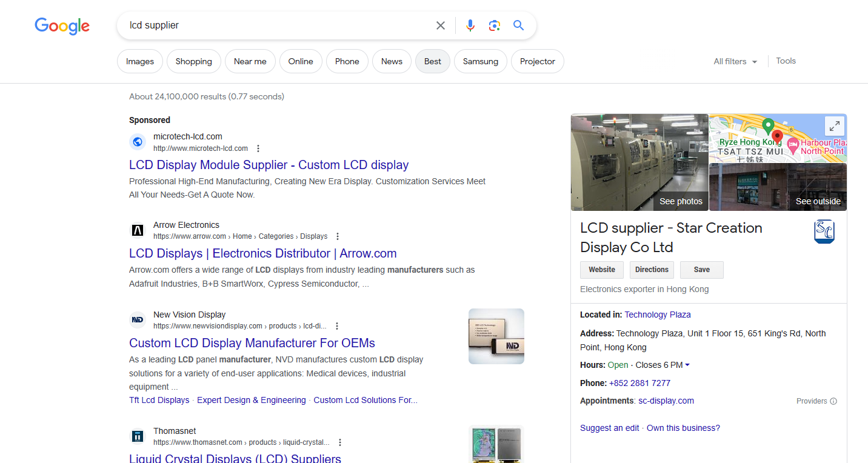Open more options for New Vision Display result
868x463 pixels.
pos(337,326)
